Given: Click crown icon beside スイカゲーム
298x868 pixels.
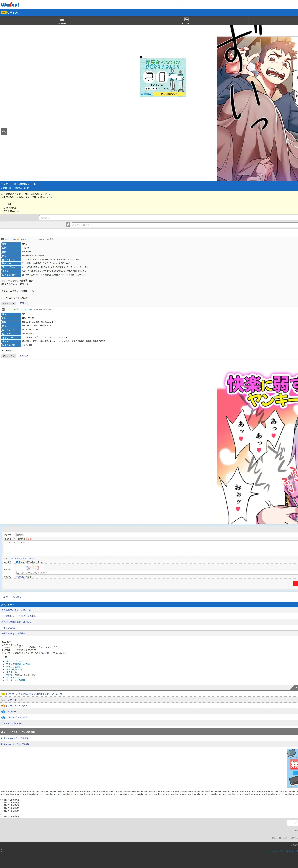Looking at the screenshot, I should pyautogui.click(x=3, y=711).
